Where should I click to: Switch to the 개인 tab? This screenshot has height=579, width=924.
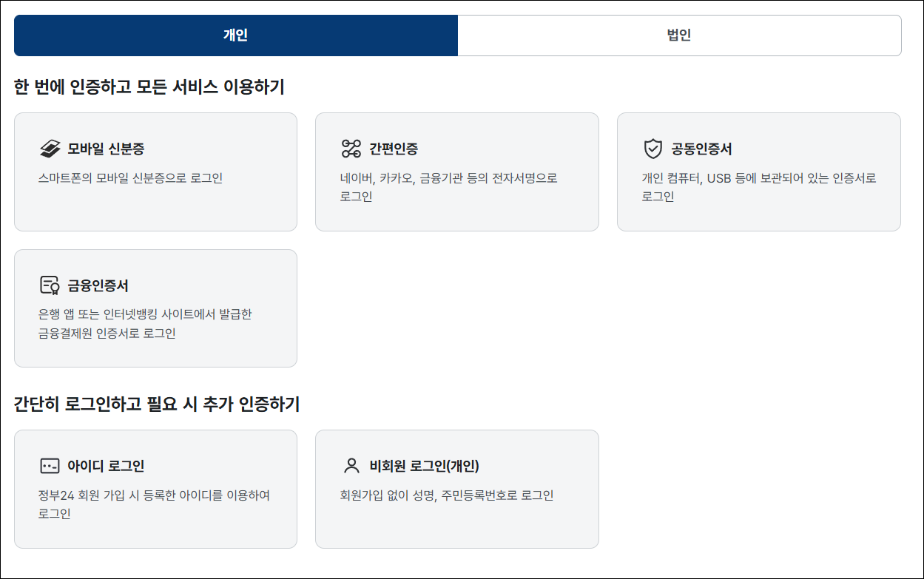236,35
